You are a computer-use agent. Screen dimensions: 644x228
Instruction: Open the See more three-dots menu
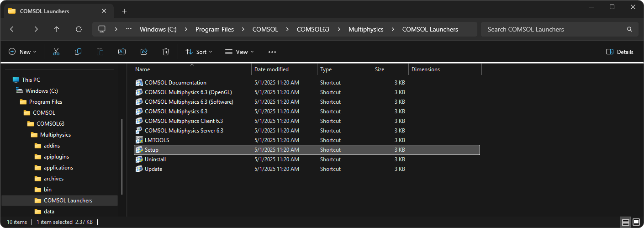point(272,52)
